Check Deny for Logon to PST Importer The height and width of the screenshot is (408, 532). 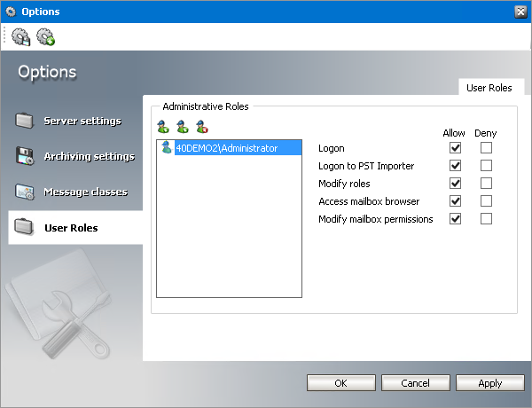pyautogui.click(x=486, y=166)
